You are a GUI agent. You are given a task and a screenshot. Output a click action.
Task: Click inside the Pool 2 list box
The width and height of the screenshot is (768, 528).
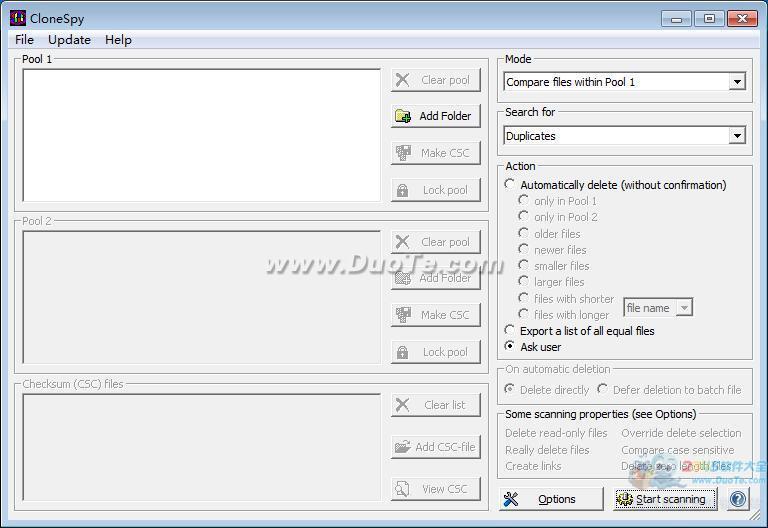[x=201, y=297]
